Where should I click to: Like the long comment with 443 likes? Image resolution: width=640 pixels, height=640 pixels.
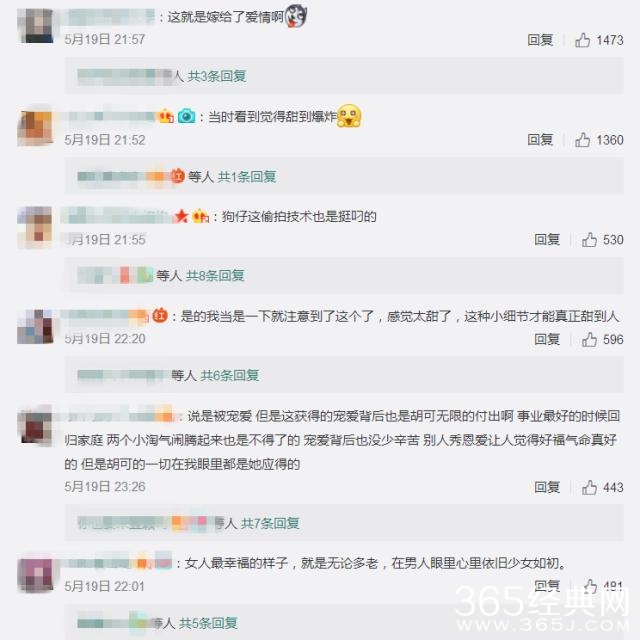click(x=589, y=487)
